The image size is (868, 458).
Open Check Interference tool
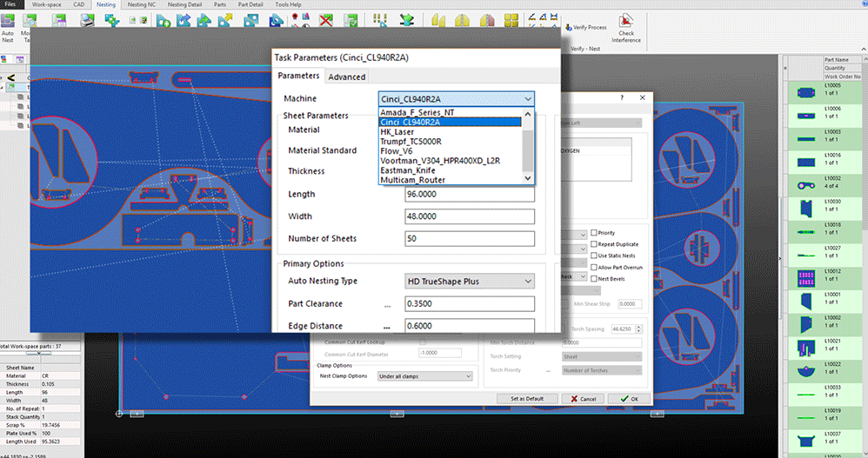click(x=626, y=28)
